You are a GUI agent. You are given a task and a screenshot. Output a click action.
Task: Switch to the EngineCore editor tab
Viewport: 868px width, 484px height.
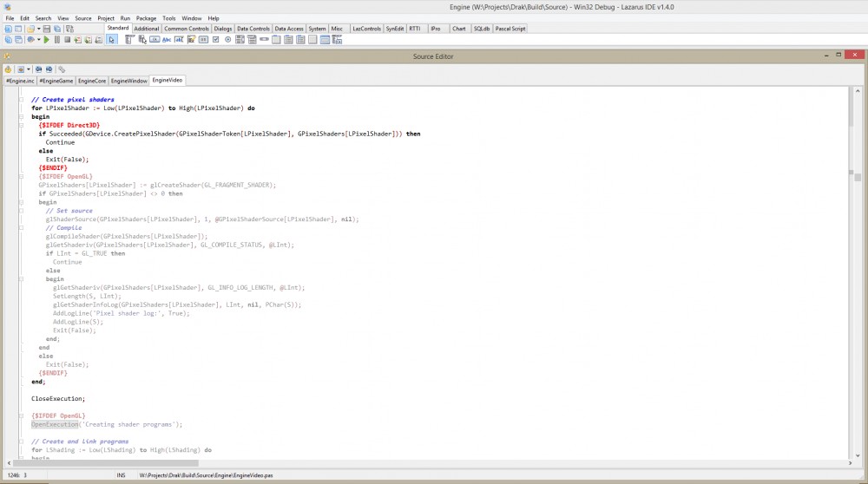tap(92, 81)
